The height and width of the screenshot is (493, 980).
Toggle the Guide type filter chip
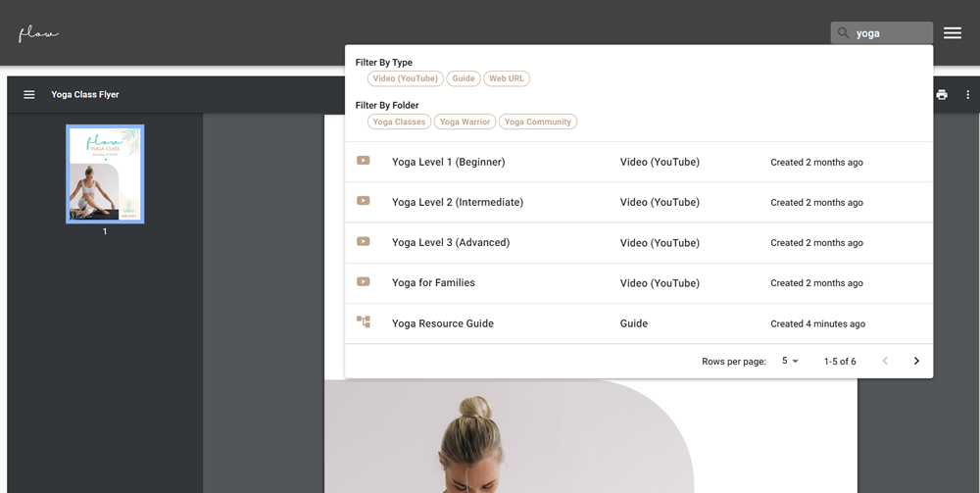pyautogui.click(x=464, y=78)
